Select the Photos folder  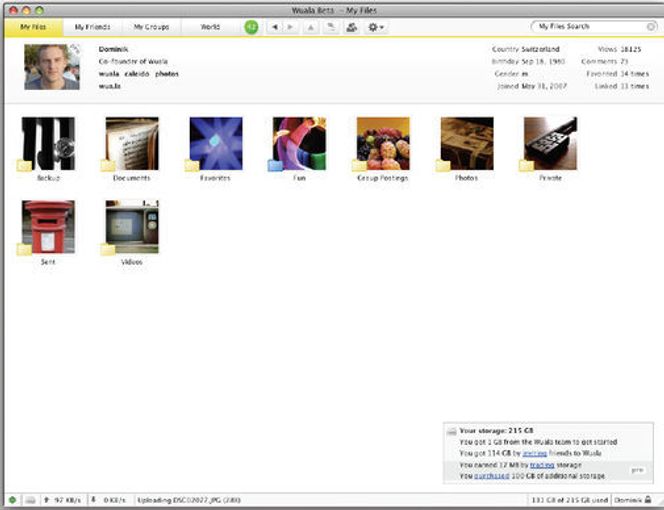tap(467, 144)
